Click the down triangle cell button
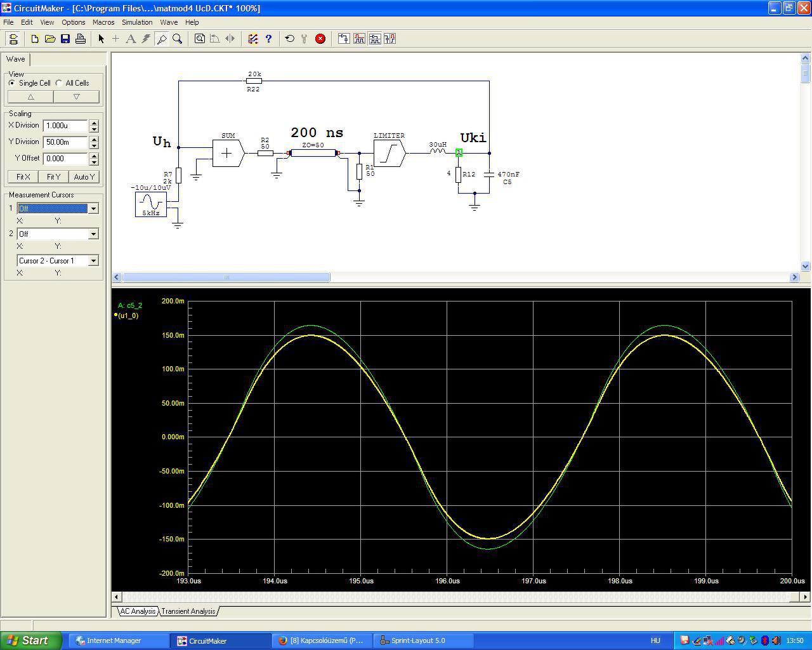This screenshot has height=650, width=812. tap(76, 96)
